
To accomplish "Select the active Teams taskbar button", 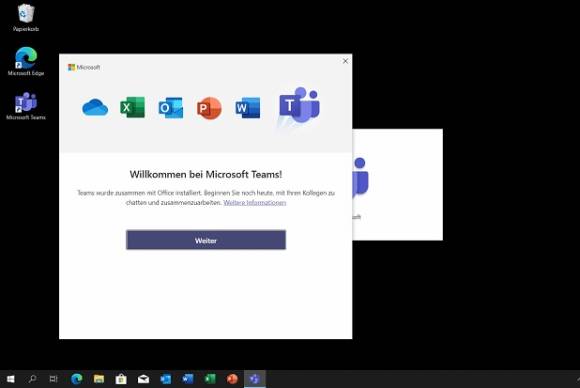I will pos(255,379).
